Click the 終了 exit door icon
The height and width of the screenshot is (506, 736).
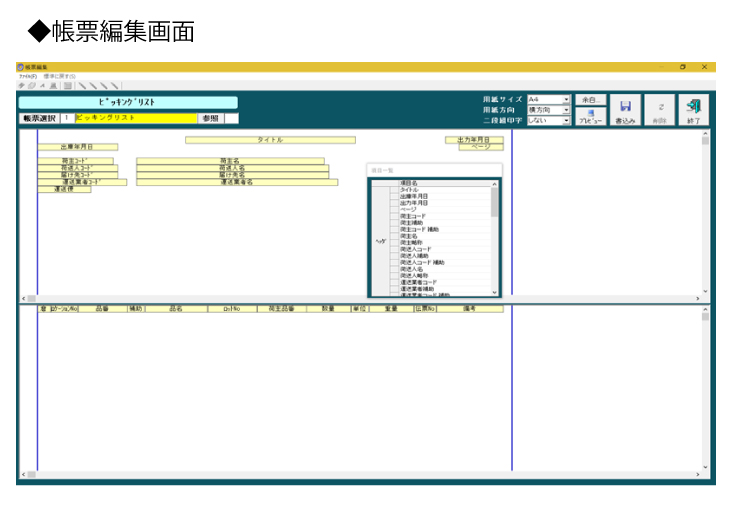(x=693, y=109)
